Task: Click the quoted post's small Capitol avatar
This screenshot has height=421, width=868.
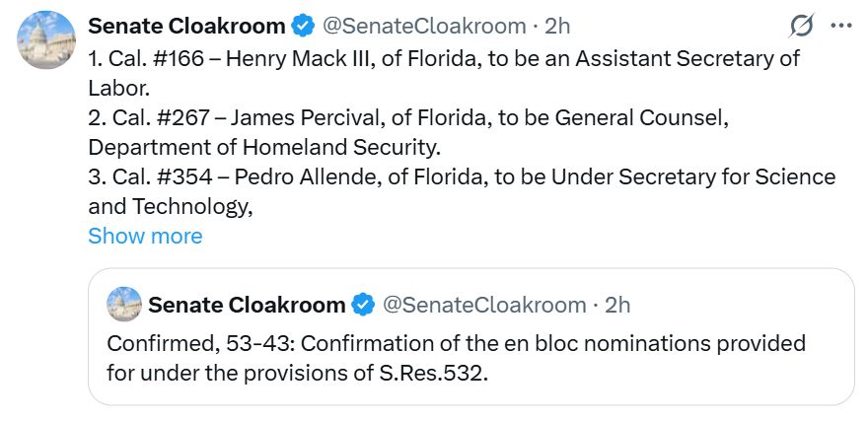Action: (x=123, y=304)
